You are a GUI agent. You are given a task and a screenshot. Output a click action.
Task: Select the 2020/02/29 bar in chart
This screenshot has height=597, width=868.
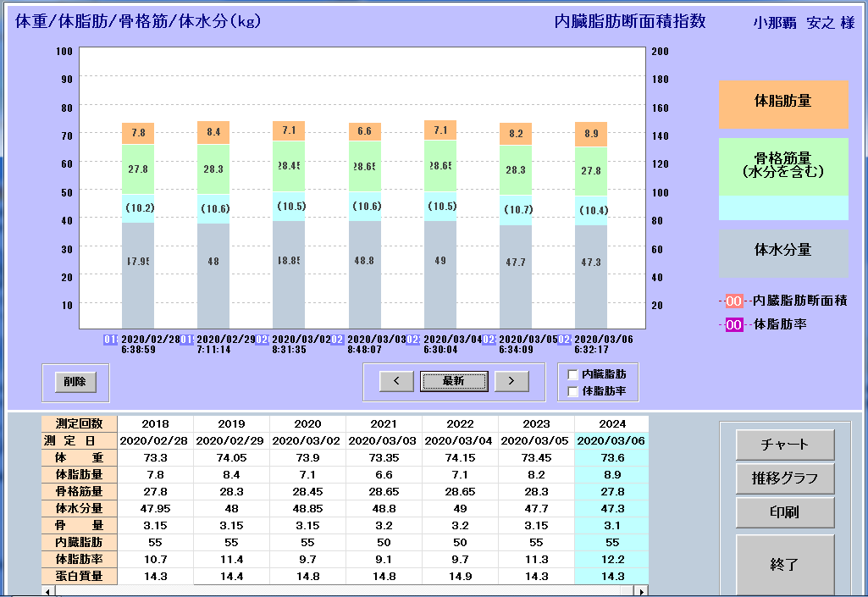click(213, 224)
